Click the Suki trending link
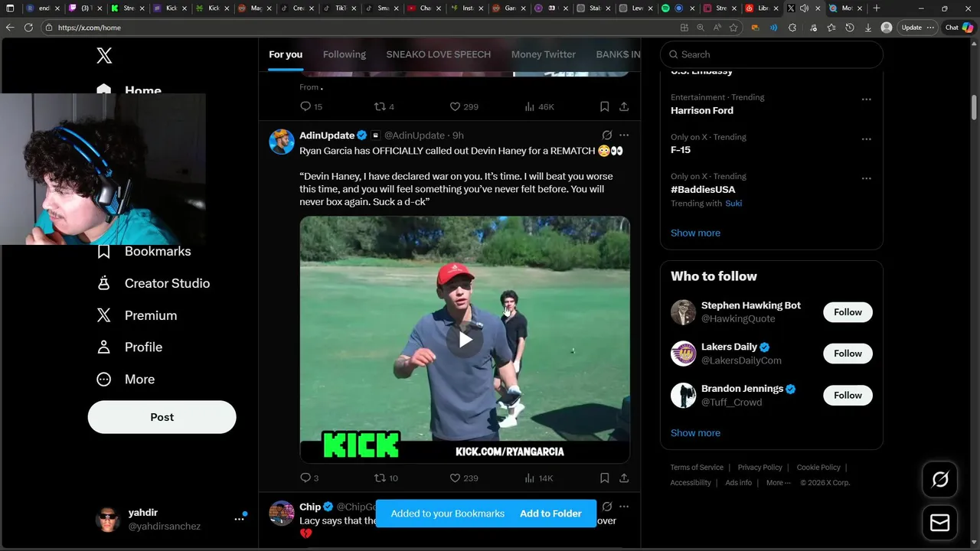This screenshot has width=980, height=551. pos(733,203)
